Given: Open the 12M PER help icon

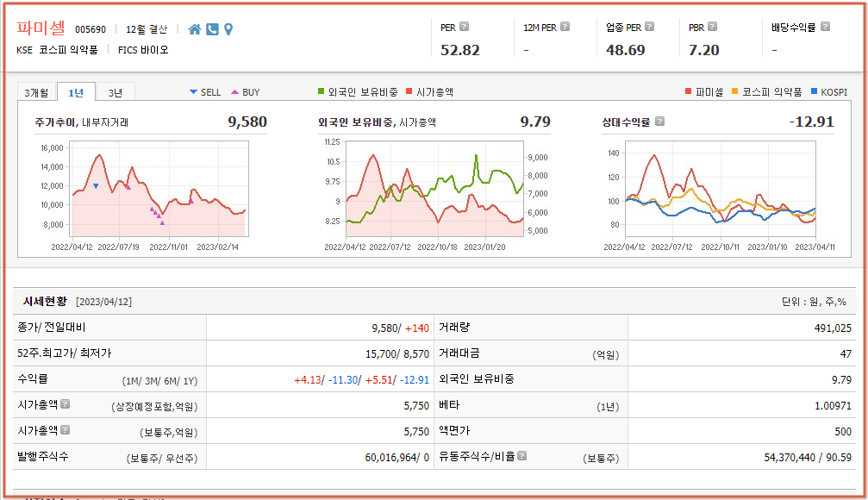Looking at the screenshot, I should tap(564, 25).
